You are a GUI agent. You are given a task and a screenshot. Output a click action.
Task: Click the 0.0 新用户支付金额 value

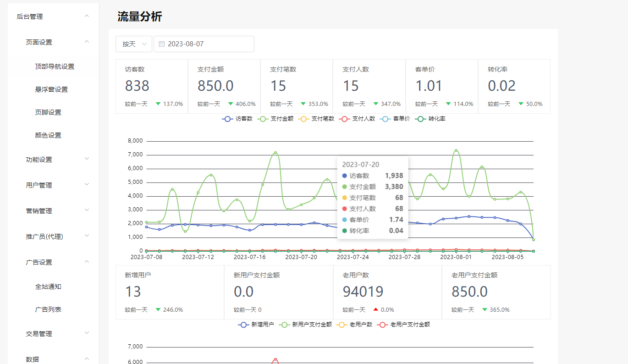tap(244, 292)
